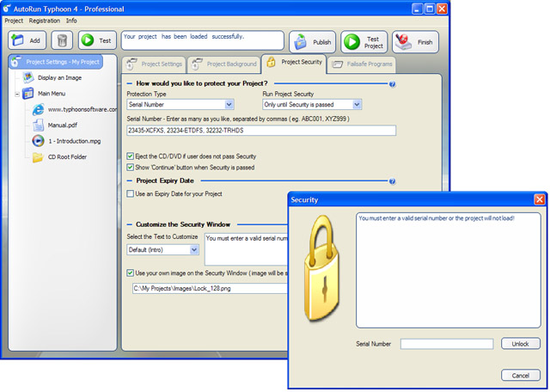Click Cancel in the Security dialog
550x392 pixels.
pos(521,376)
